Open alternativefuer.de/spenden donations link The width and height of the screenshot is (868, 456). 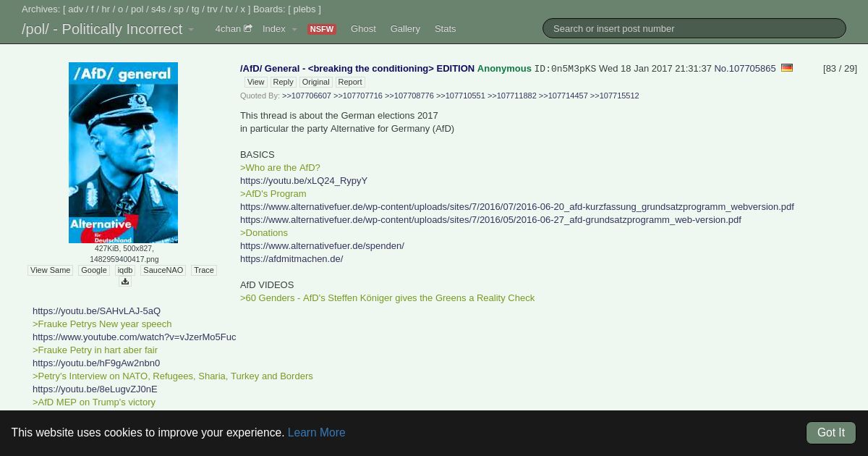point(322,245)
